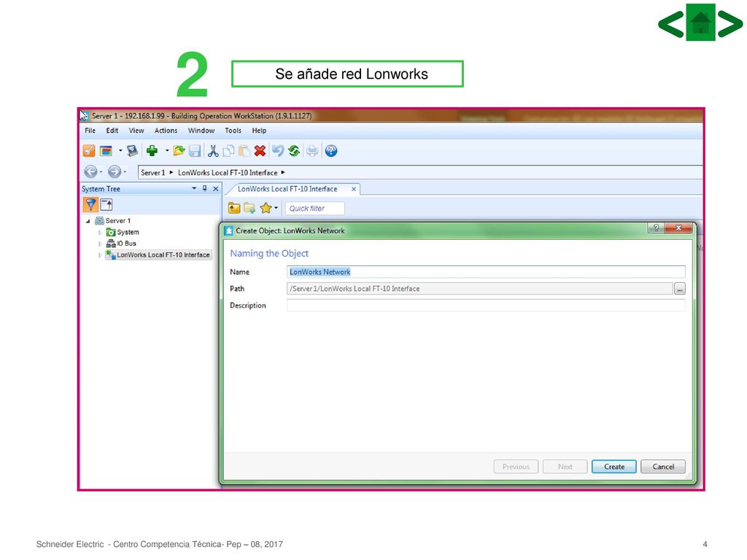
Task: Click the control panel device icon
Action: pos(133,151)
